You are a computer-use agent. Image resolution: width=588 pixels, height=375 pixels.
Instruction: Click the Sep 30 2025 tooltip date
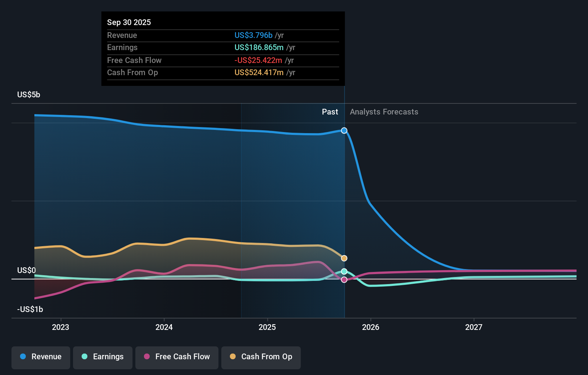(129, 23)
